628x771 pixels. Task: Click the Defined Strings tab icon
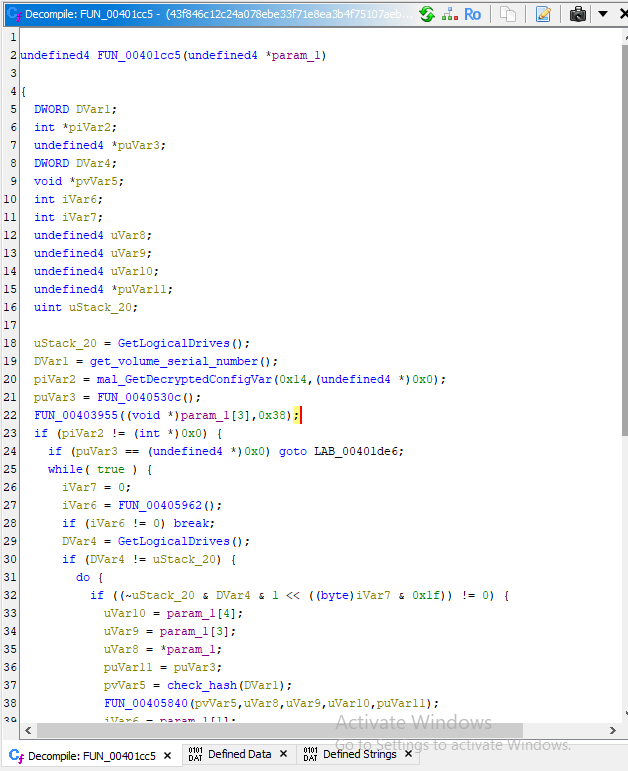[x=310, y=754]
